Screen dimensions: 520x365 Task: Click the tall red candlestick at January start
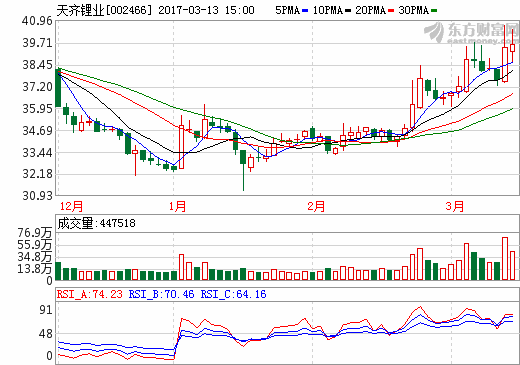pos(181,142)
